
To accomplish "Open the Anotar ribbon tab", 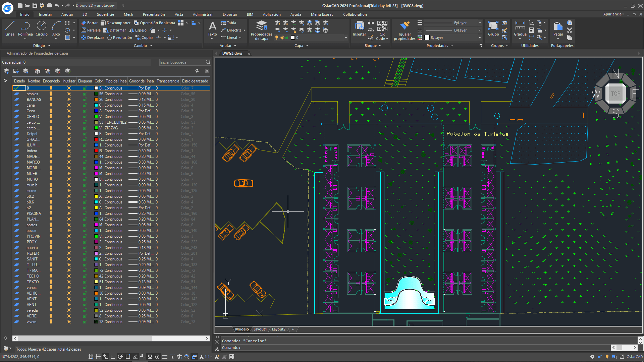I will tap(67, 14).
